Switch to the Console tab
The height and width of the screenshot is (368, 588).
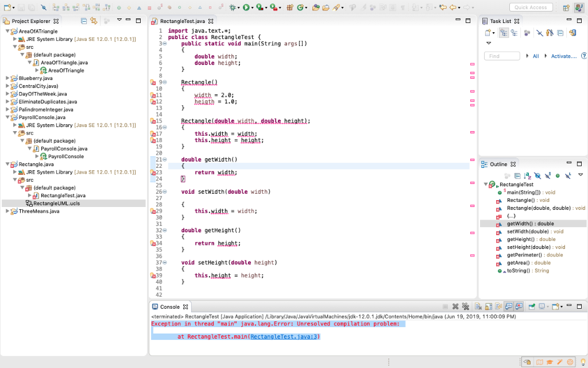click(x=169, y=307)
